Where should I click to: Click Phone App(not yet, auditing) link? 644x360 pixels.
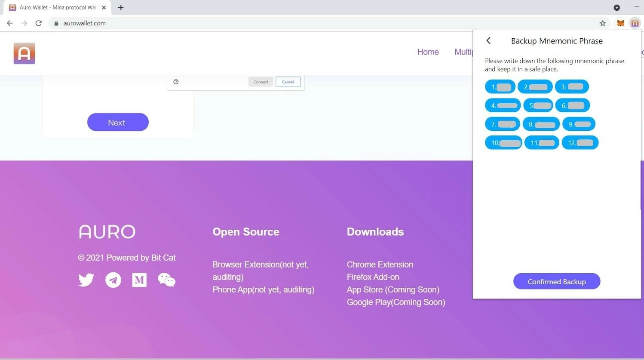263,289
